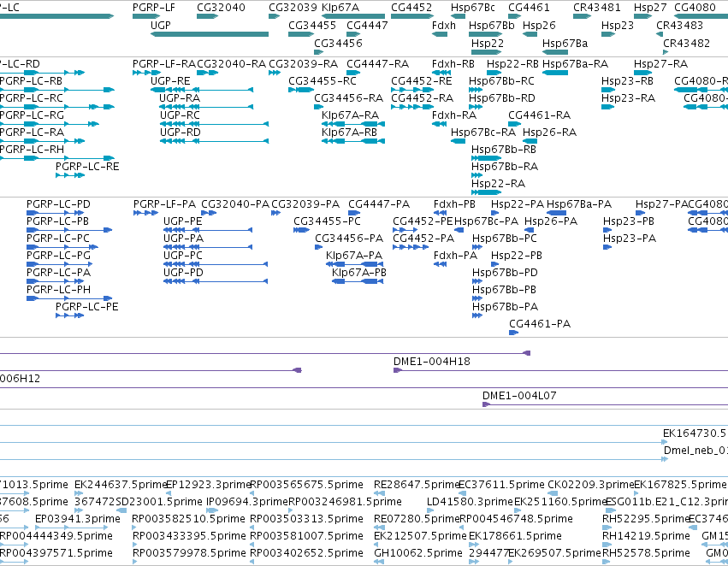Viewport: 728px width, 566px height.
Task: Click the Hsp23-PA protein label
Action: [x=629, y=239]
